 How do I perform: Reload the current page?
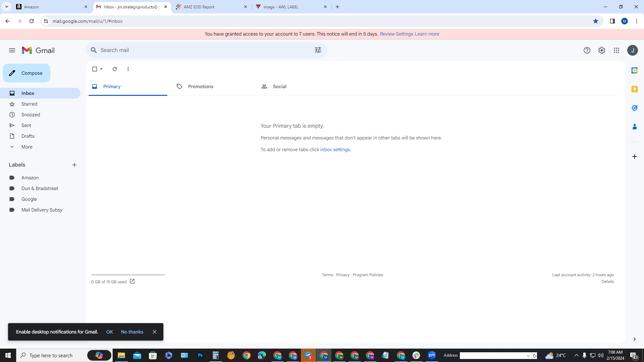[x=32, y=21]
